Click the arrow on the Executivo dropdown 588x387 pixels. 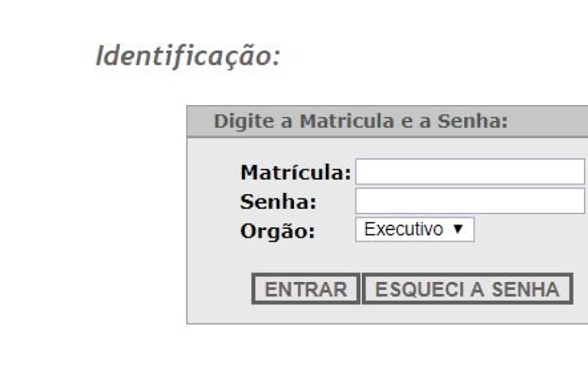pos(457,230)
